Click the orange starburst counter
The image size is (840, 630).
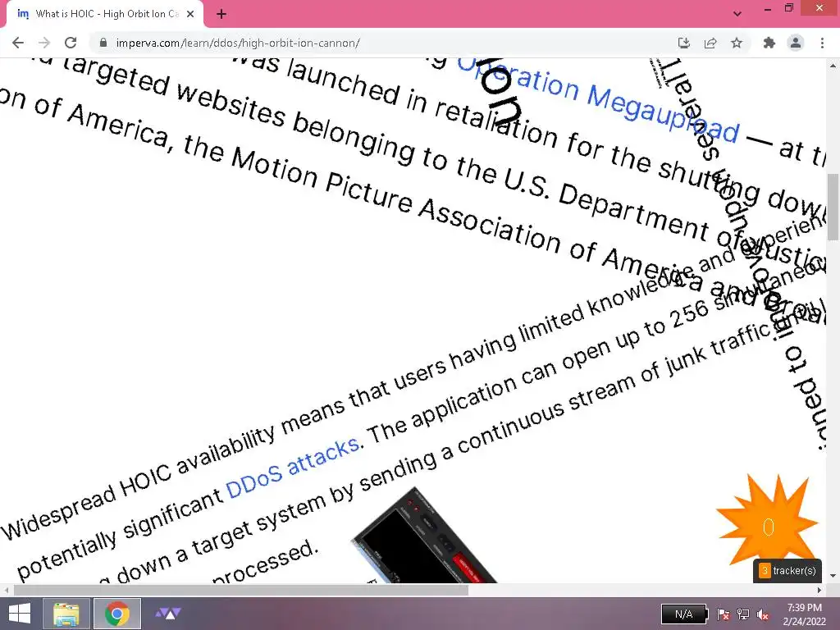[768, 521]
